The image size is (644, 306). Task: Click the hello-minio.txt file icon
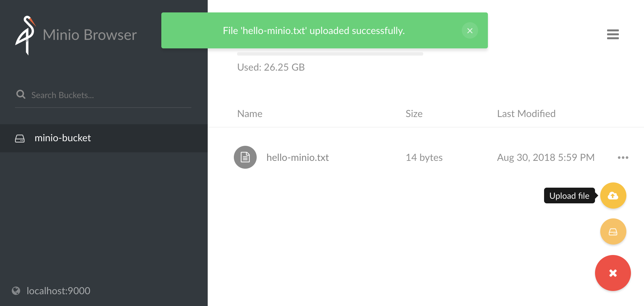(x=245, y=157)
